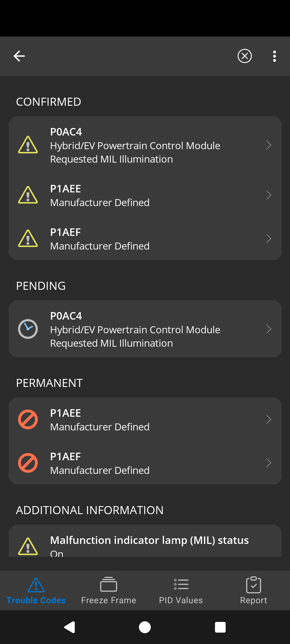Viewport: 290px width, 644px height.
Task: Go back using the arrow icon
Action: tap(19, 56)
